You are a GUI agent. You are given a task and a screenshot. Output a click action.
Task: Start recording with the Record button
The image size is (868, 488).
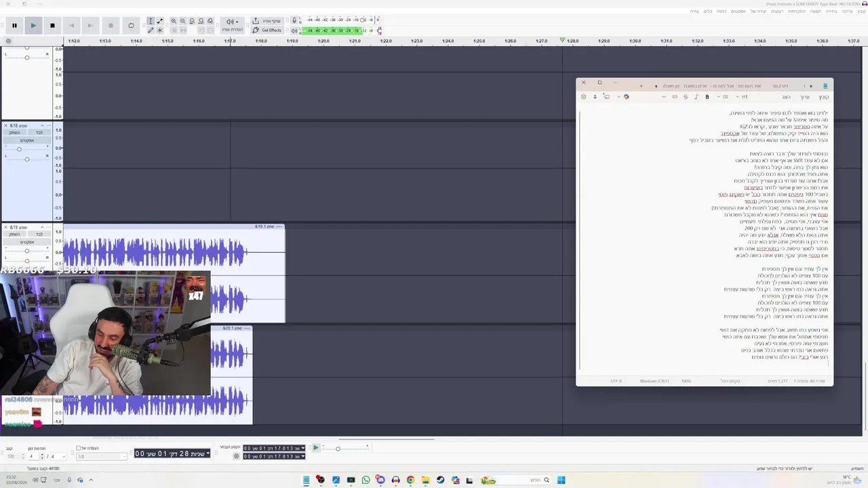111,26
